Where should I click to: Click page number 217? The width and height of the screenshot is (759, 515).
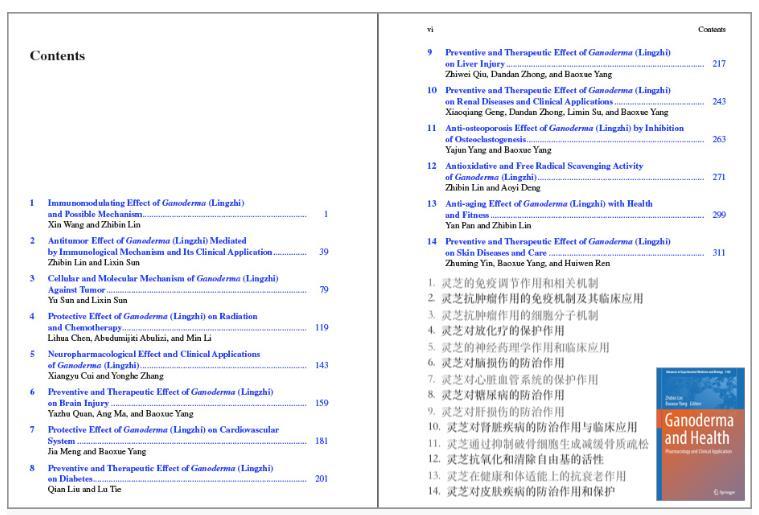coord(719,63)
